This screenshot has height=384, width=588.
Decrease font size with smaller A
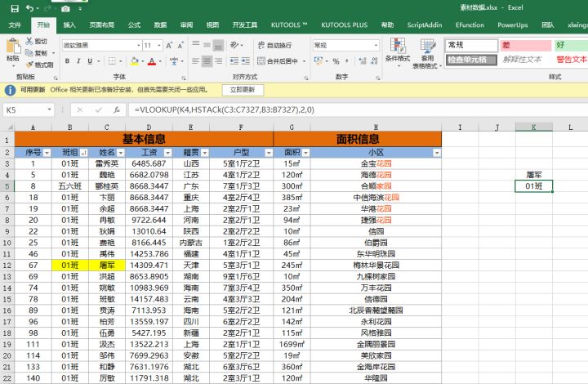click(180, 46)
